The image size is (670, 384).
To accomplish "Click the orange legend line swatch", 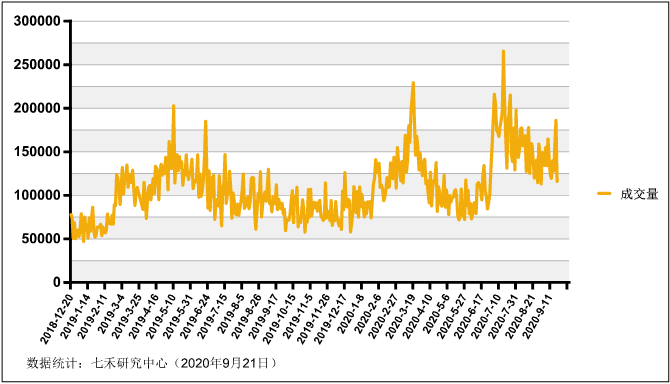I will [x=604, y=193].
